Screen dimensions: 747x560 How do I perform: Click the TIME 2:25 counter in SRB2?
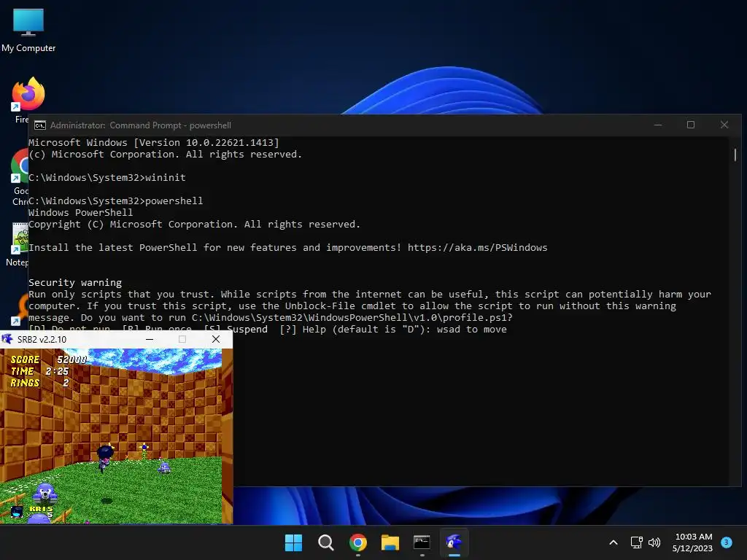pyautogui.click(x=39, y=371)
